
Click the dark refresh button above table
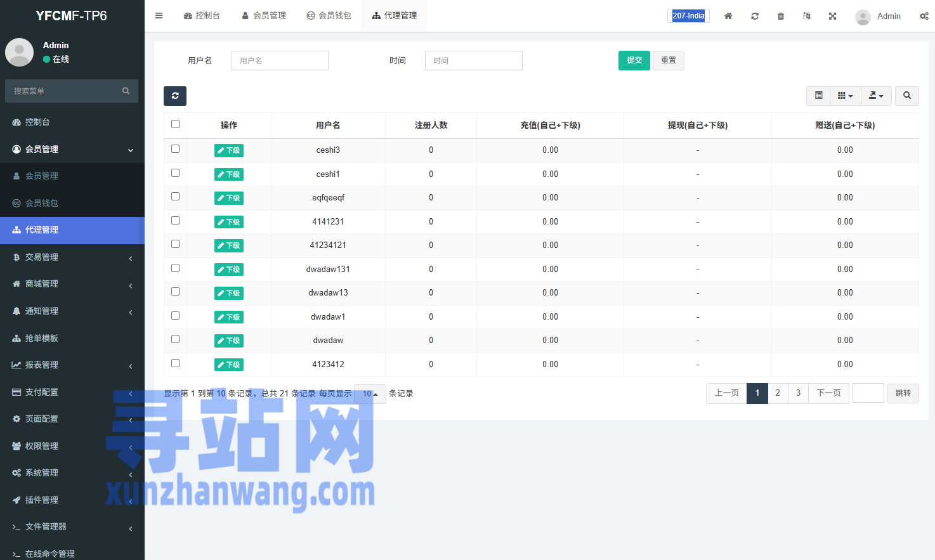(x=175, y=96)
